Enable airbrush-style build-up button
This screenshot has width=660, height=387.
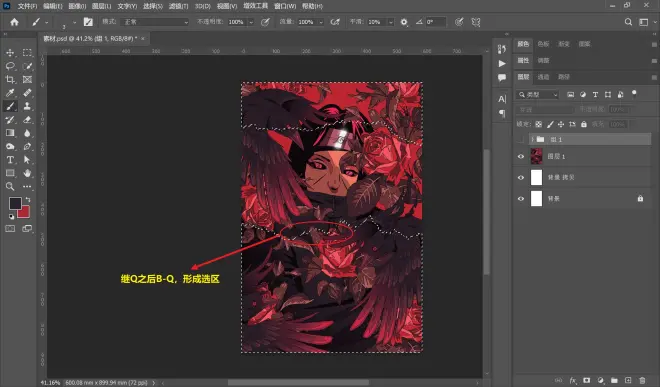(x=335, y=22)
